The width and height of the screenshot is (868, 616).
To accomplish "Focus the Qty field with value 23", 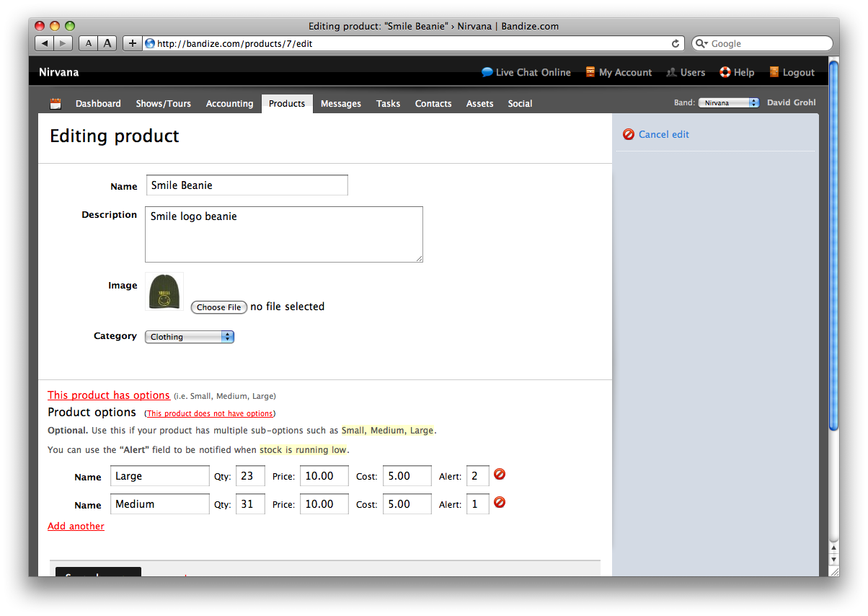I will tap(250, 476).
